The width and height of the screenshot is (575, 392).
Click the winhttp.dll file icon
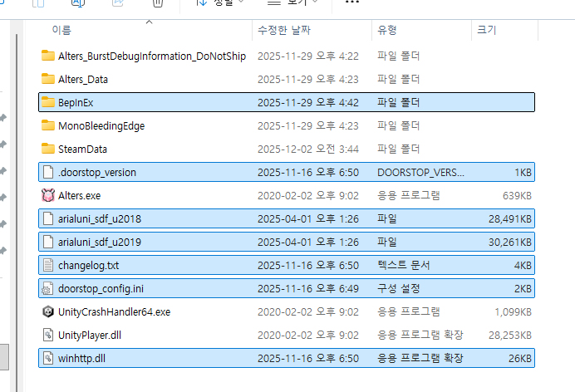tap(47, 358)
